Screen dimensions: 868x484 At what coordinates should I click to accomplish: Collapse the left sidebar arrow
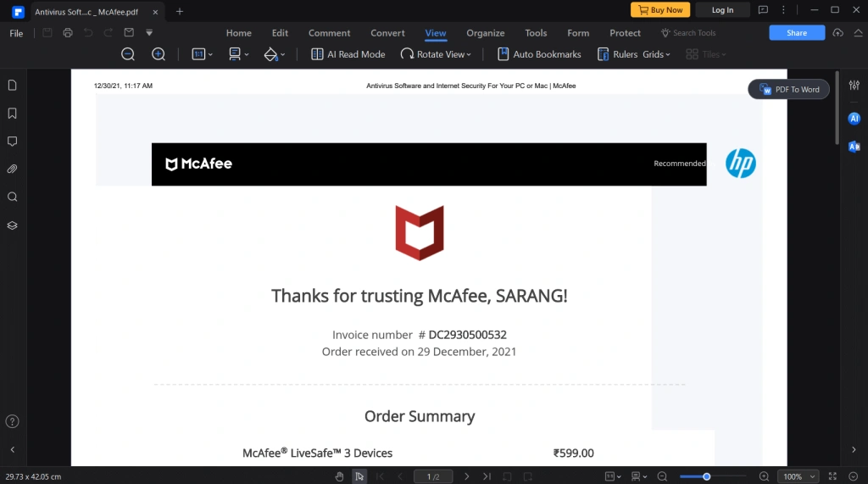tap(12, 449)
